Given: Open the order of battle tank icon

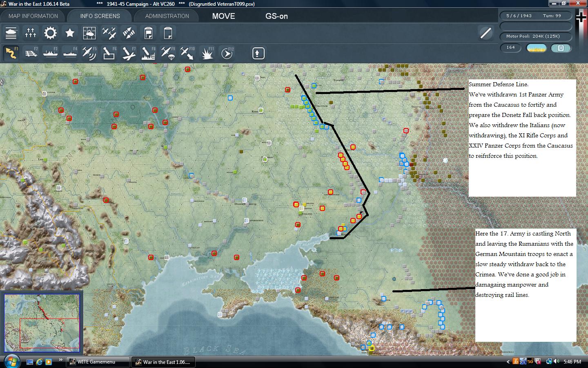Looking at the screenshot, I should 11,33.
